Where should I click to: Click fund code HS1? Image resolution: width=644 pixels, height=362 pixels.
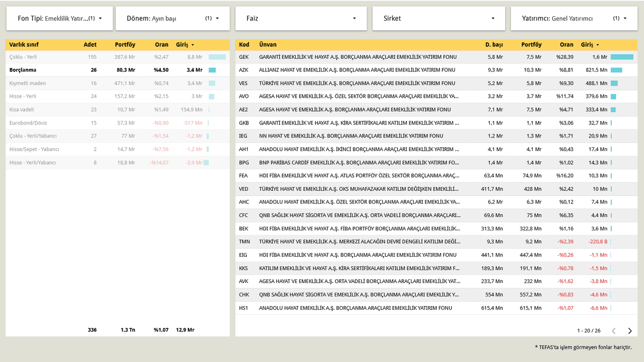point(244,308)
